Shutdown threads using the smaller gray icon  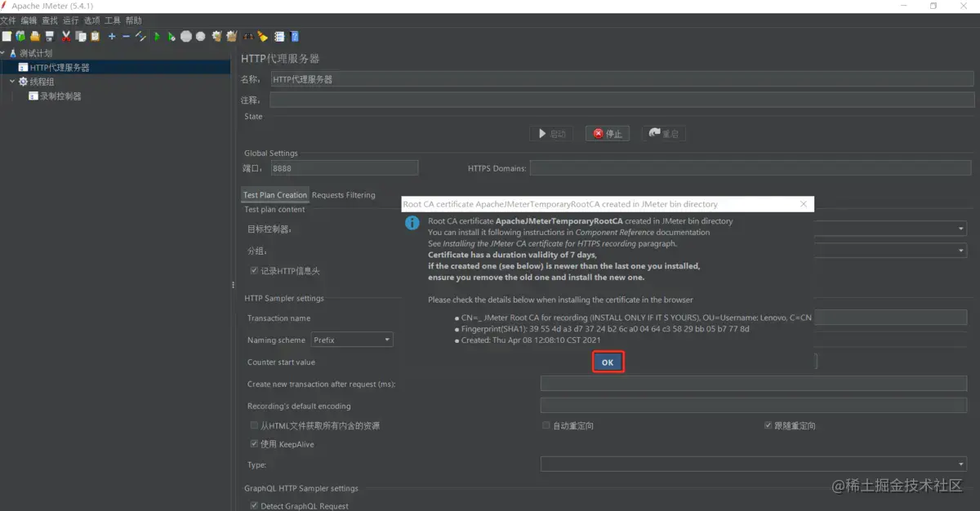(x=200, y=36)
